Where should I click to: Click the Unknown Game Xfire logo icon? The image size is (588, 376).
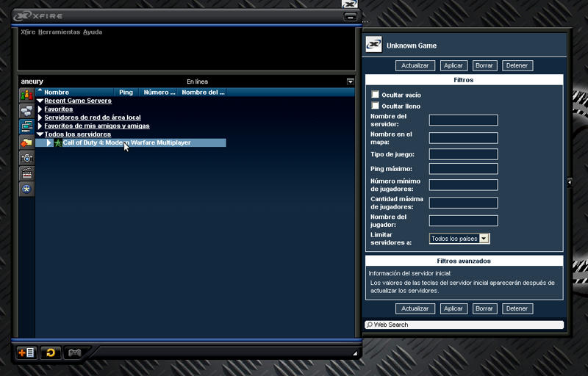pyautogui.click(x=374, y=45)
